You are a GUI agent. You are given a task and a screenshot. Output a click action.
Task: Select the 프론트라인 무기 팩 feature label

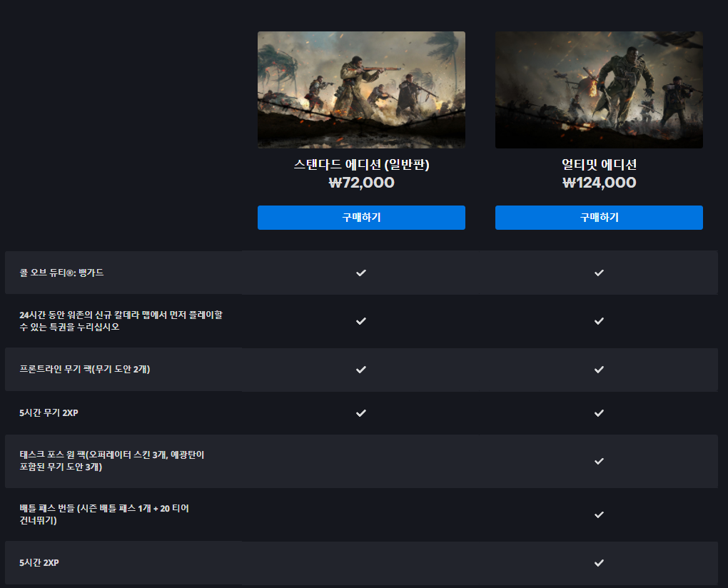click(x=84, y=370)
